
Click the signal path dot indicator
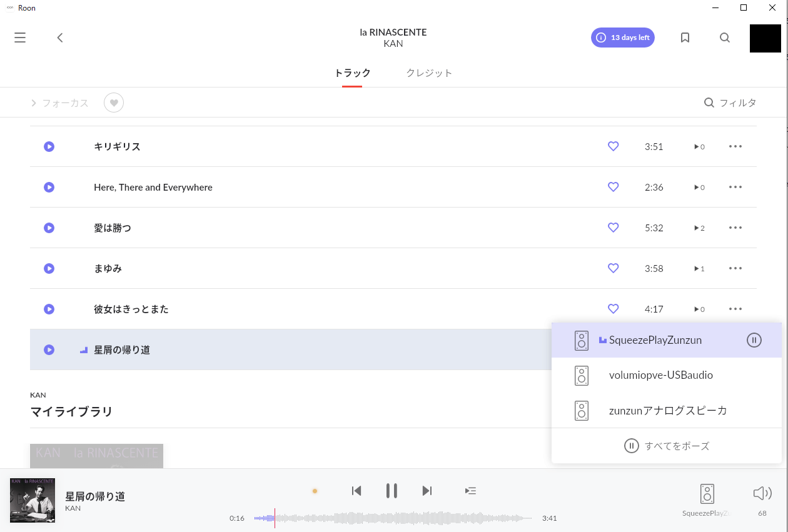pyautogui.click(x=315, y=491)
